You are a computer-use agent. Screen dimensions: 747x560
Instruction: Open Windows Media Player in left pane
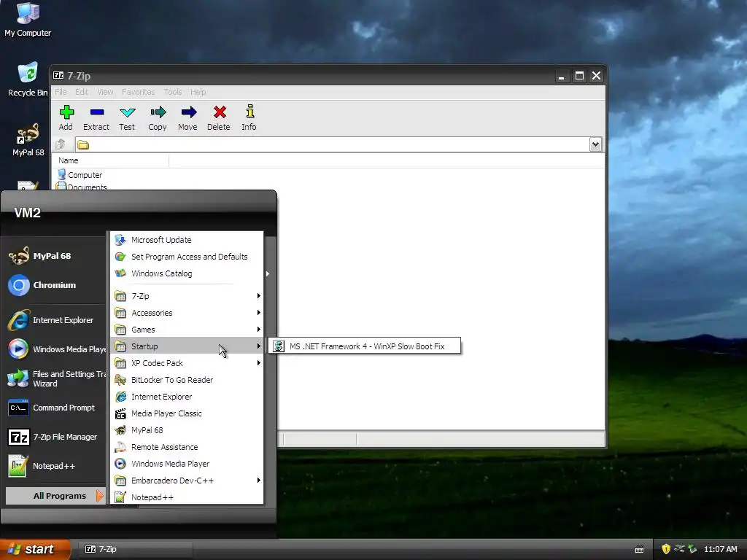57,349
